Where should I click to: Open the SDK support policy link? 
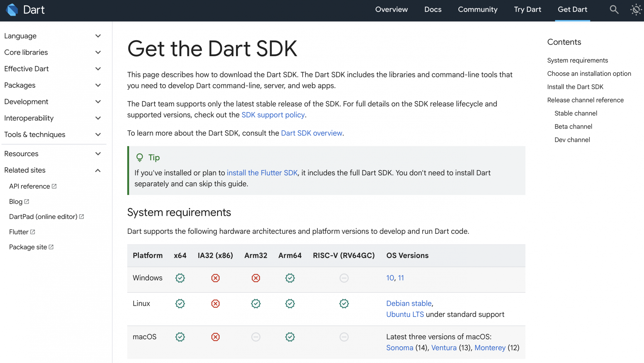click(273, 115)
